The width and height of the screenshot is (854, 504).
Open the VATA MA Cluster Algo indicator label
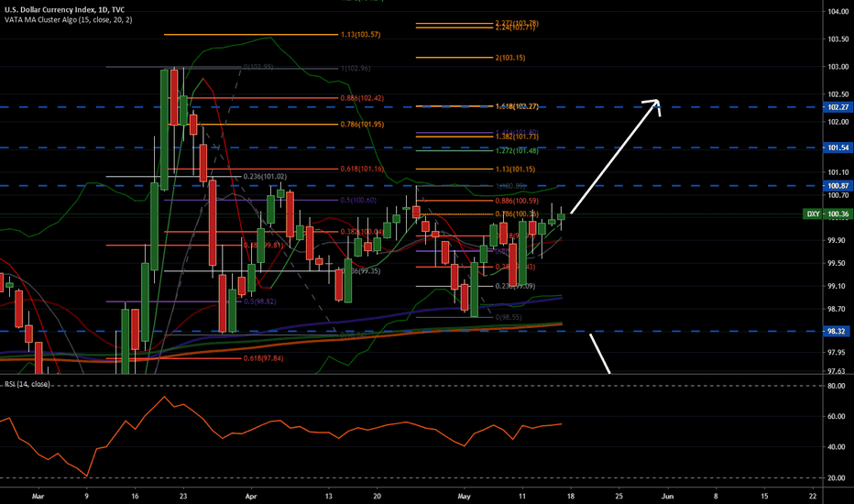(68, 19)
